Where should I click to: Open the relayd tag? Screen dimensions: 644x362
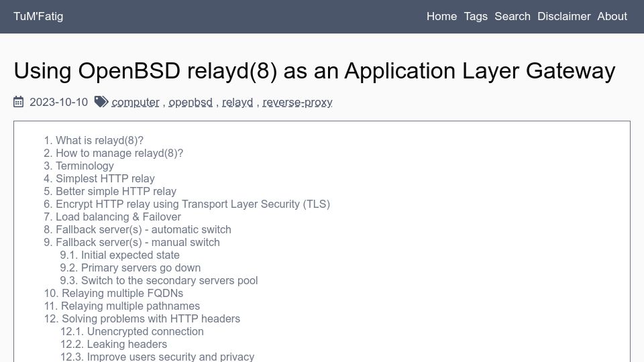coord(237,102)
